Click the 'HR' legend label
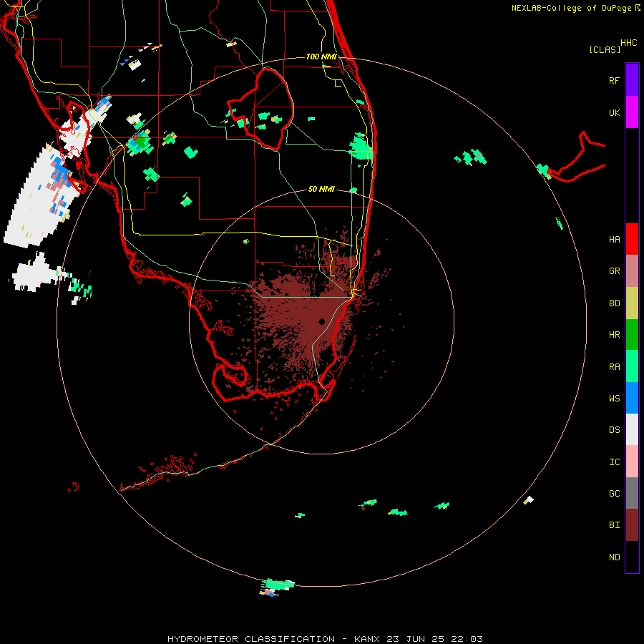644x644 pixels. (614, 335)
